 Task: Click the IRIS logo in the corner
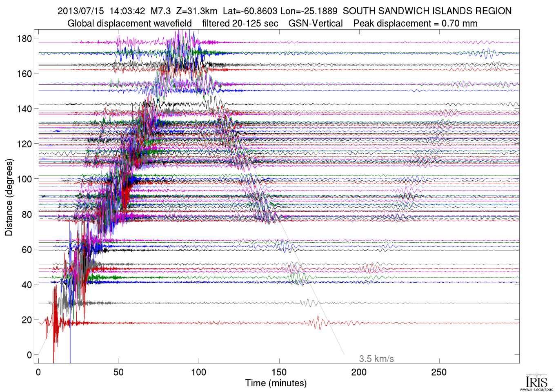coord(536,380)
